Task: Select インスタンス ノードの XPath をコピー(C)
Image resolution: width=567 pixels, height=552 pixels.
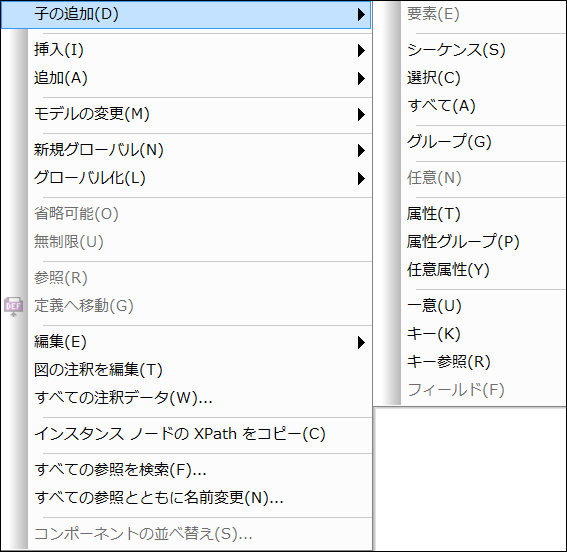Action: point(186,434)
